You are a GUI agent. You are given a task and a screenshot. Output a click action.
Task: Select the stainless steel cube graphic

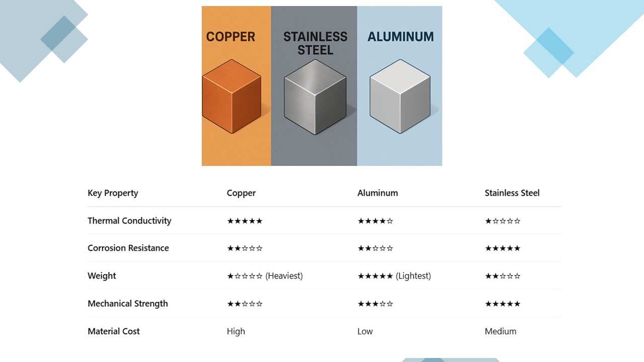(315, 98)
